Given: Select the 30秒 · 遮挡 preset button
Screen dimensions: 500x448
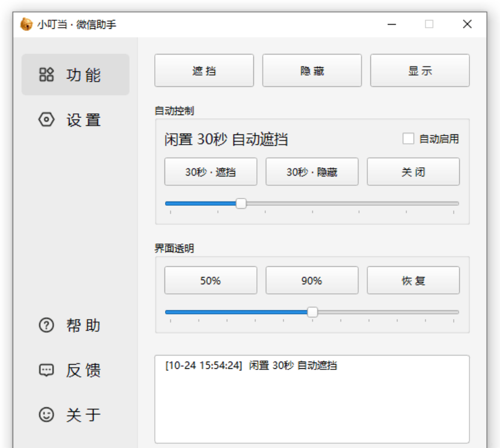Looking at the screenshot, I should [211, 172].
